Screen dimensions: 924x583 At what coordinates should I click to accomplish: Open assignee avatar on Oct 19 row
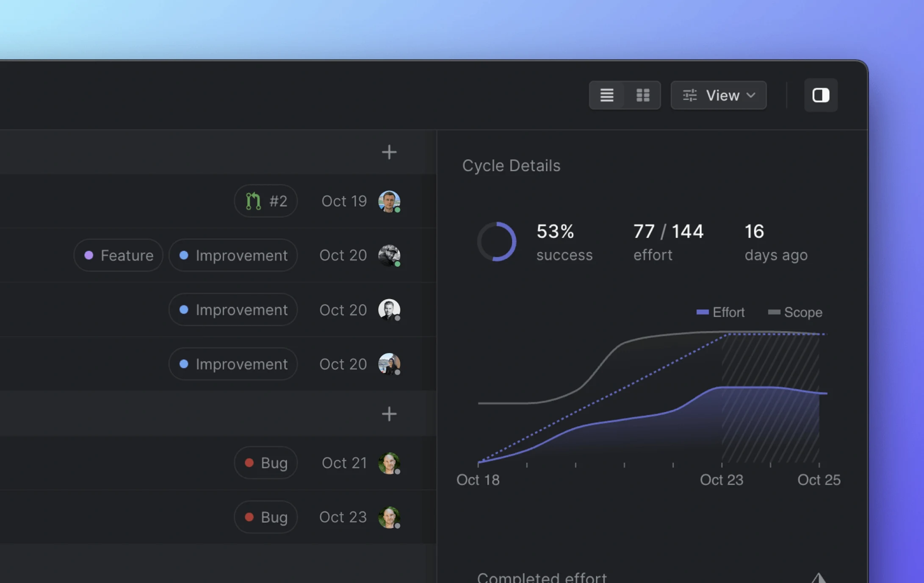point(389,201)
